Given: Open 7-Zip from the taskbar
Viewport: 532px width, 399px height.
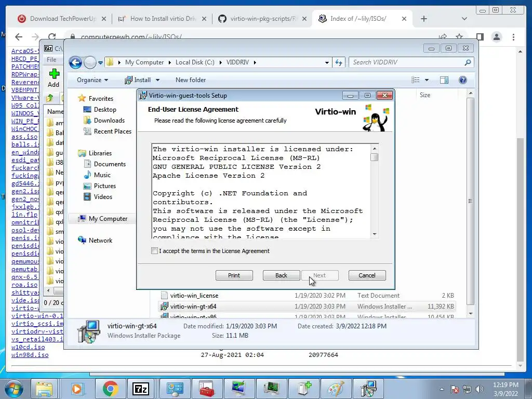Looking at the screenshot, I should click(x=141, y=389).
